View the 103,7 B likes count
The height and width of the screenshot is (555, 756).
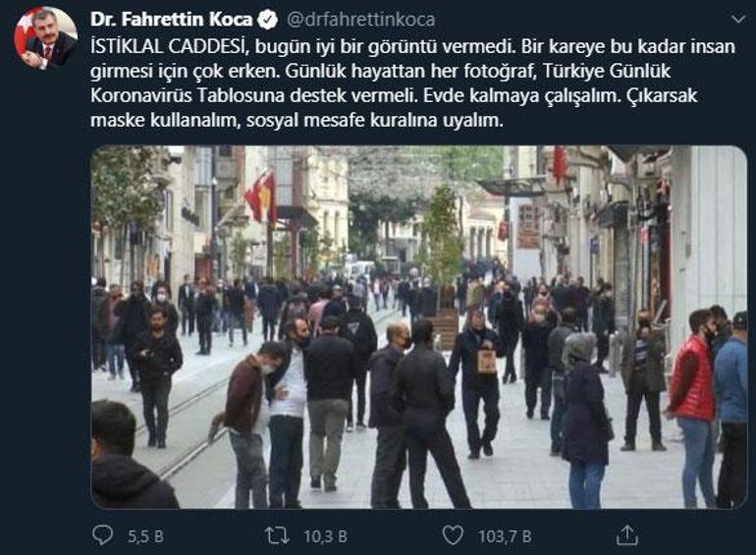coord(505,536)
